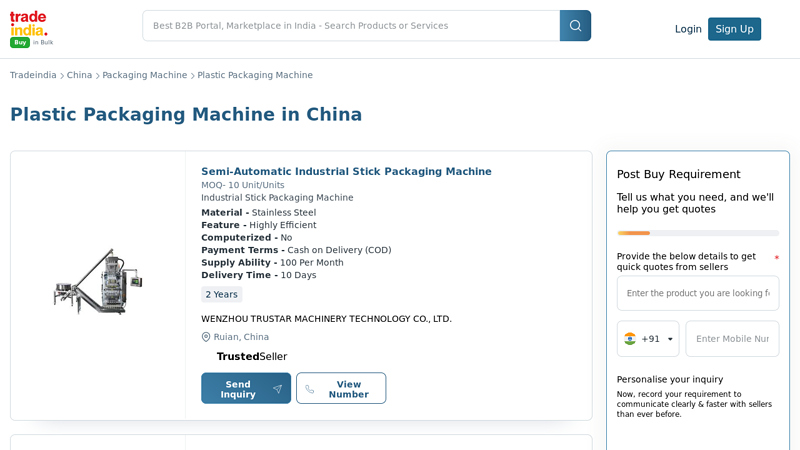Click the green 'Buy' badge under the logo
The height and width of the screenshot is (450, 800).
tap(20, 42)
